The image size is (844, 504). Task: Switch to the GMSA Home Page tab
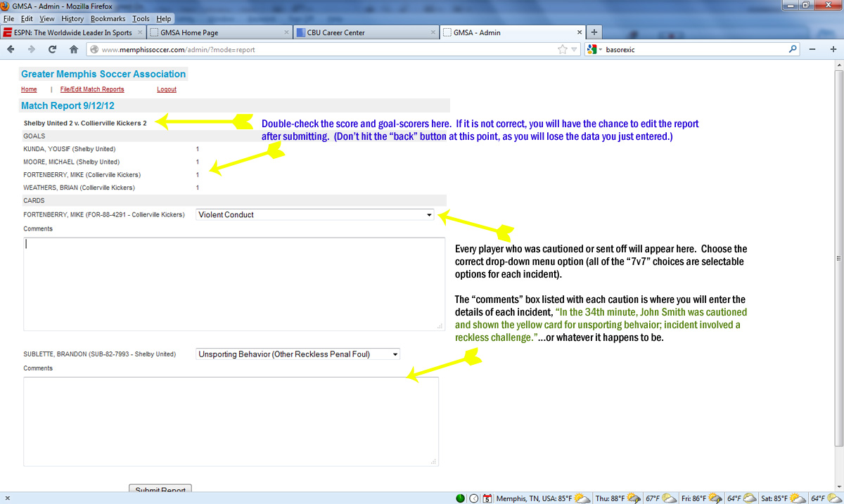(x=215, y=32)
